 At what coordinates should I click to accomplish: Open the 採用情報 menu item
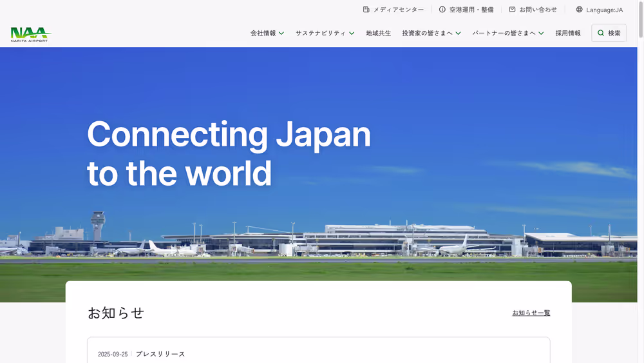click(568, 34)
